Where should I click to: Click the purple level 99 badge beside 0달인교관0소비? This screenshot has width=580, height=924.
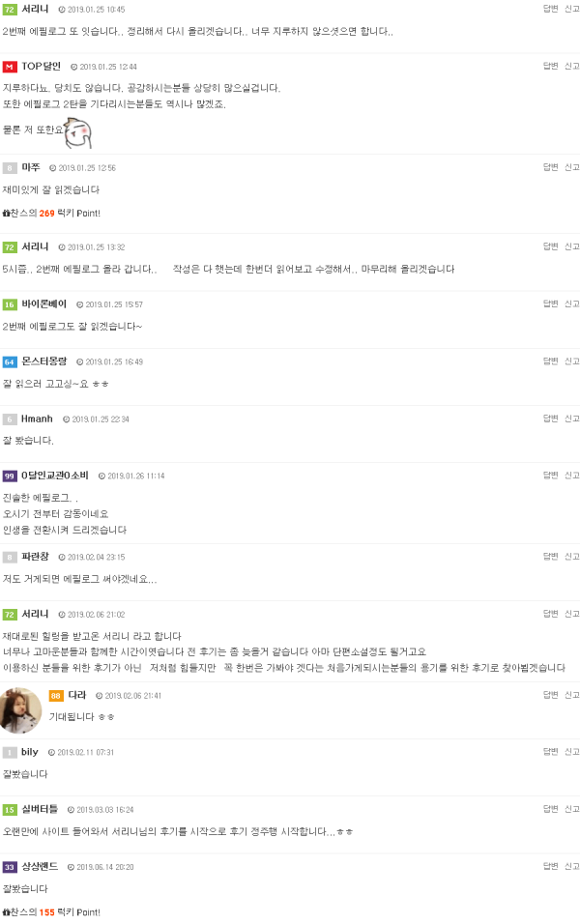(10, 476)
